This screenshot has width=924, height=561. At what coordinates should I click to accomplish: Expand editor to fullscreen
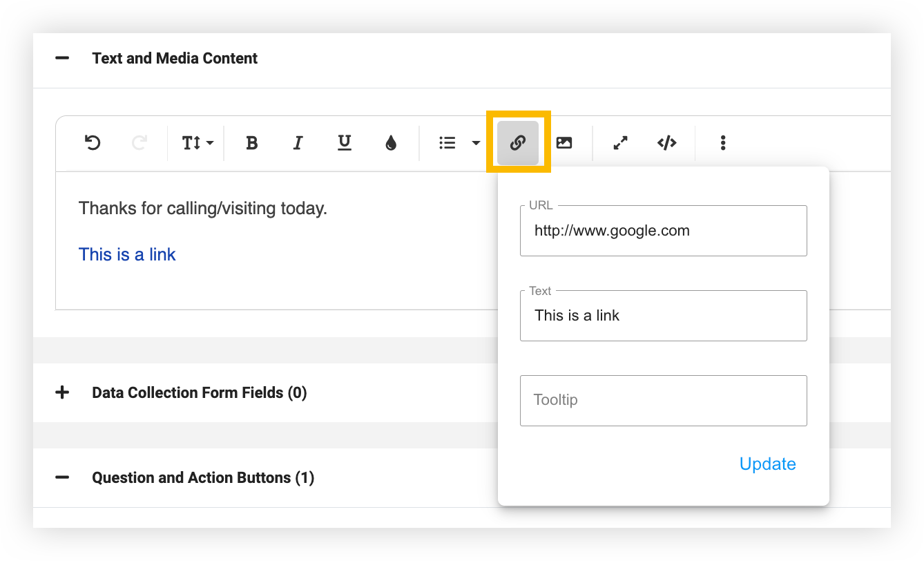point(621,143)
